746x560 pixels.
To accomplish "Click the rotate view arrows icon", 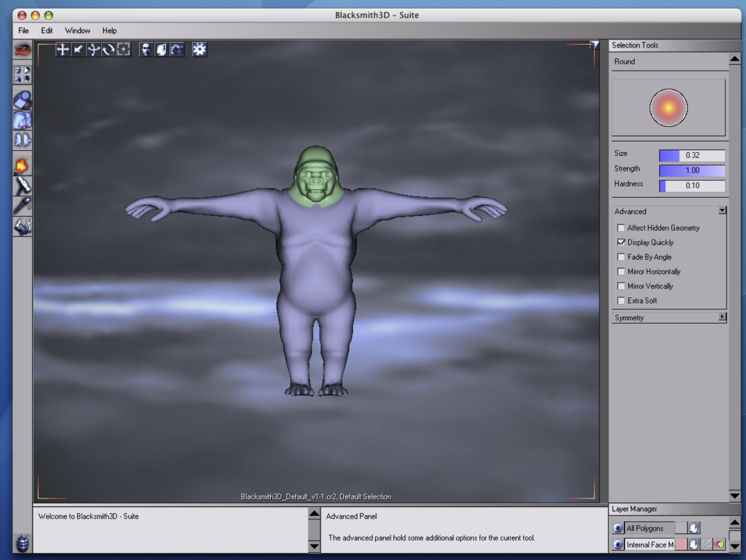I will (x=108, y=49).
